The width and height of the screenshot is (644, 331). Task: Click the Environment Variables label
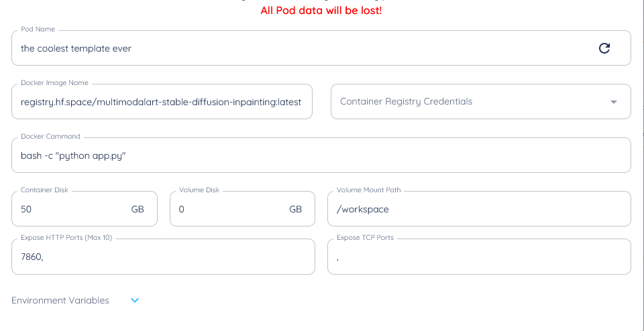(60, 301)
